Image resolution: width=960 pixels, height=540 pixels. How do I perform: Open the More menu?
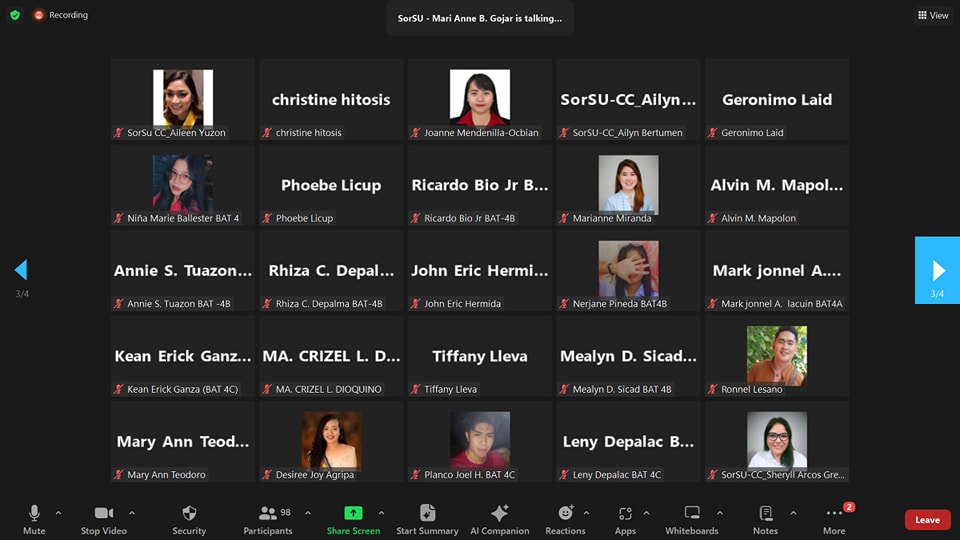tap(834, 518)
